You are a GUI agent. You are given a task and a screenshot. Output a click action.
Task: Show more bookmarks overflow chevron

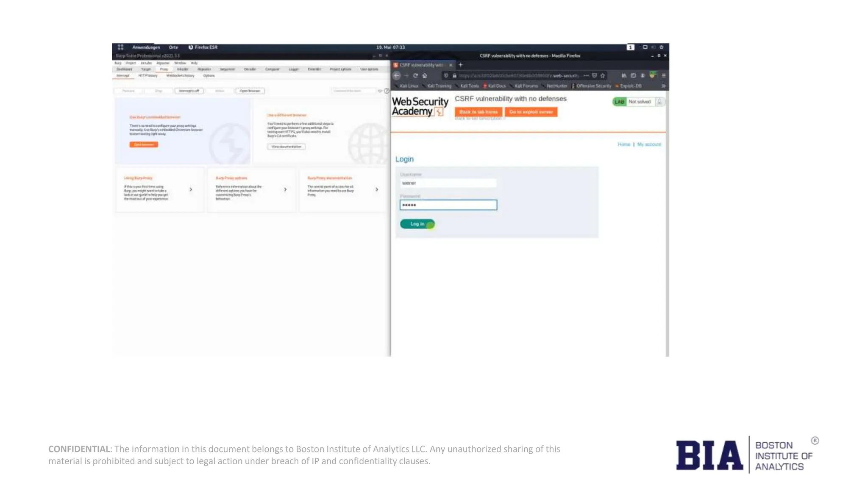[x=663, y=86]
